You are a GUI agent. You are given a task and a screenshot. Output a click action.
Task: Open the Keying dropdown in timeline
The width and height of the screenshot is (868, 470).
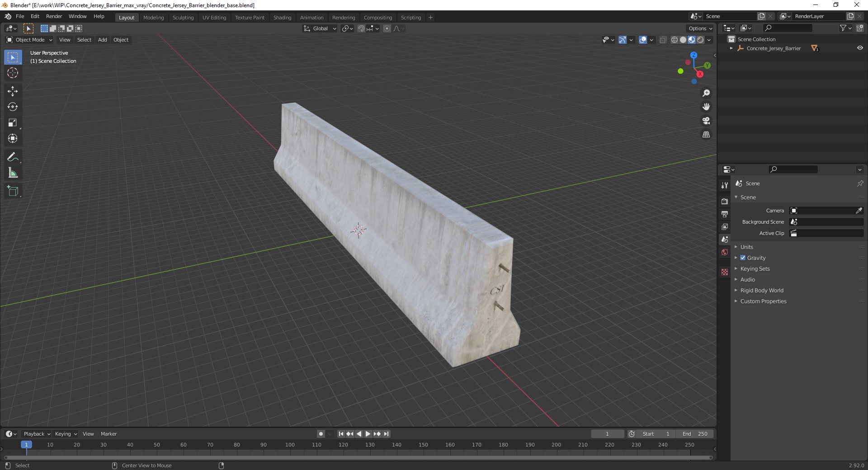[66, 434]
